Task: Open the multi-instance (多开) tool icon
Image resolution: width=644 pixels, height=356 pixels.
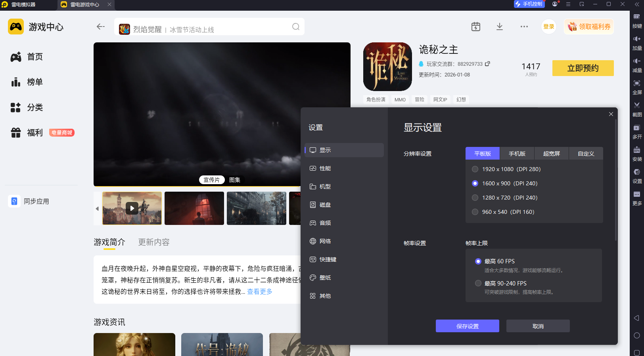Action: (636, 128)
